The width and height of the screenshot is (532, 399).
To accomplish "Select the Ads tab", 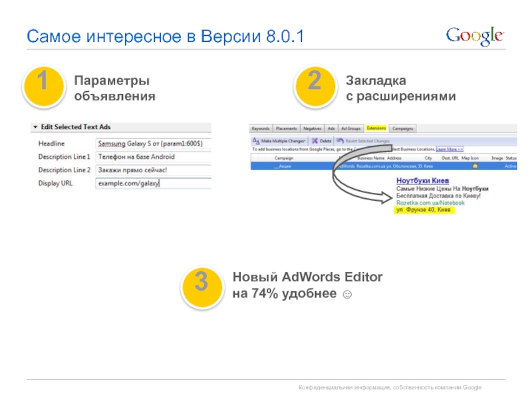I will [331, 128].
